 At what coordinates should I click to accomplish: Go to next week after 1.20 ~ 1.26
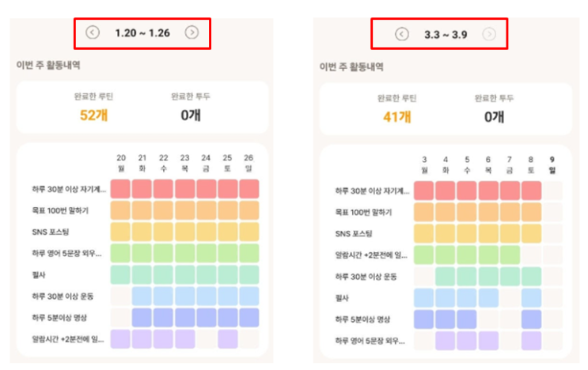[x=192, y=32]
